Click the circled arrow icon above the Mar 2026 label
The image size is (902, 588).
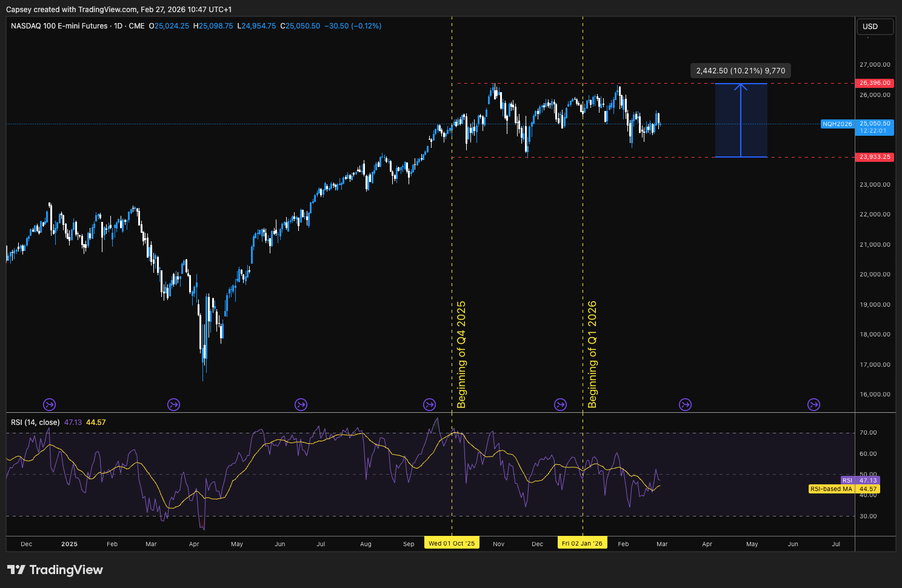point(685,404)
